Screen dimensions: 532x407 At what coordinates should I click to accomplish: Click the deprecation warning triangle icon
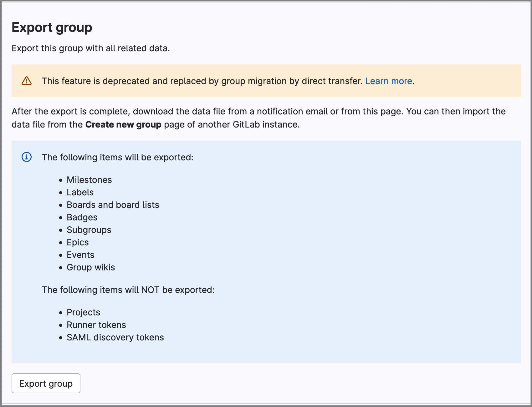tap(27, 81)
